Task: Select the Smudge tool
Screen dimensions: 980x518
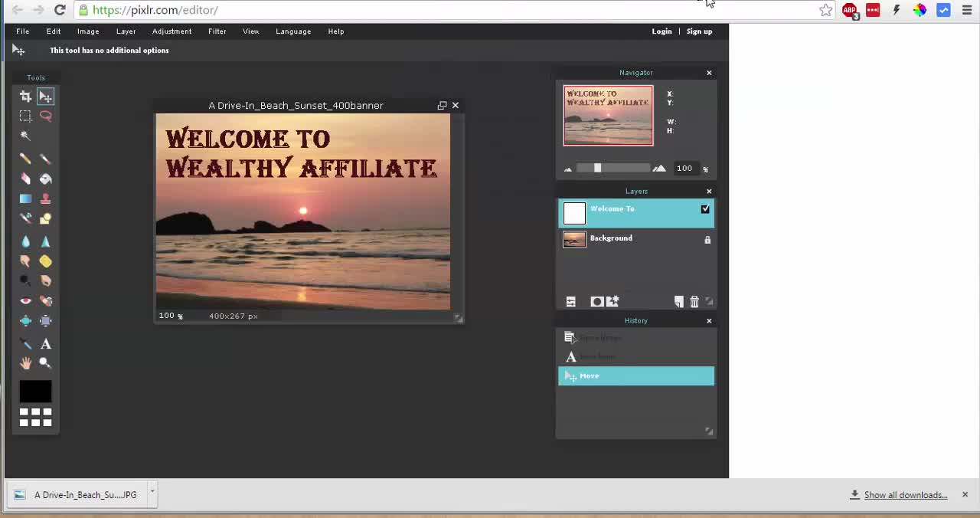Action: [25, 261]
